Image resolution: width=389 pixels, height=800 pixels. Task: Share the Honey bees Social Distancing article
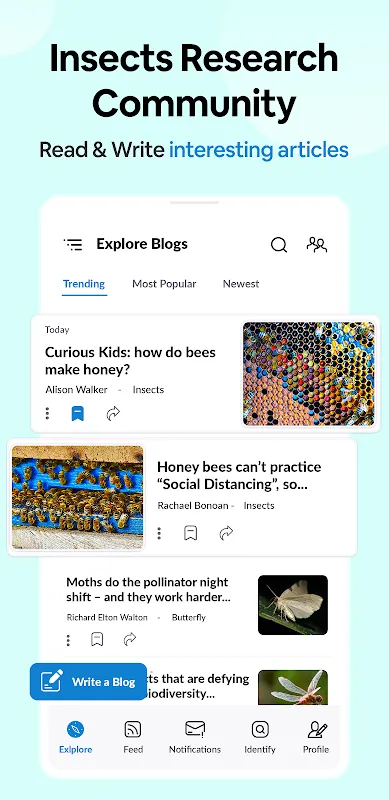tap(226, 533)
